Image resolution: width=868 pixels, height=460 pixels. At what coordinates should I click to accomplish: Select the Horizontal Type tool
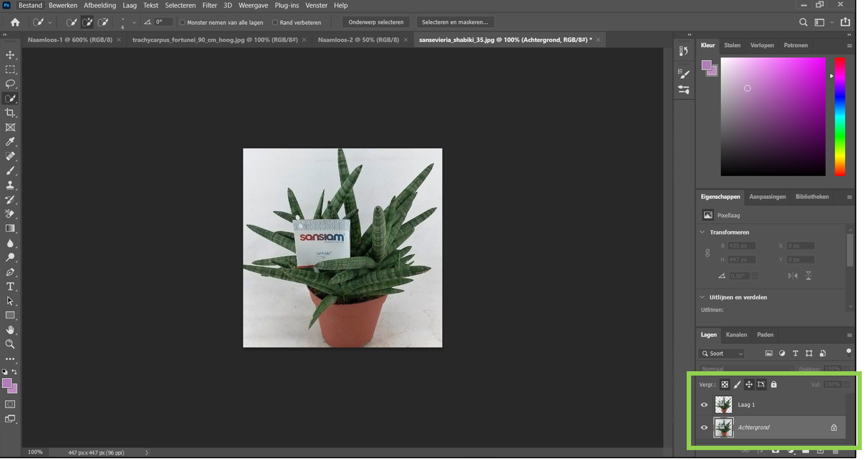(x=11, y=287)
